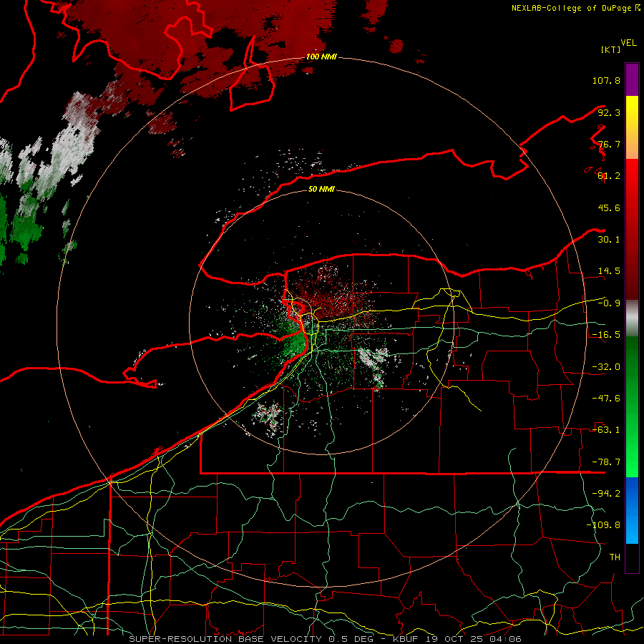644x644 pixels.
Task: Select the 92.3 velocity scale value
Action: click(x=609, y=112)
